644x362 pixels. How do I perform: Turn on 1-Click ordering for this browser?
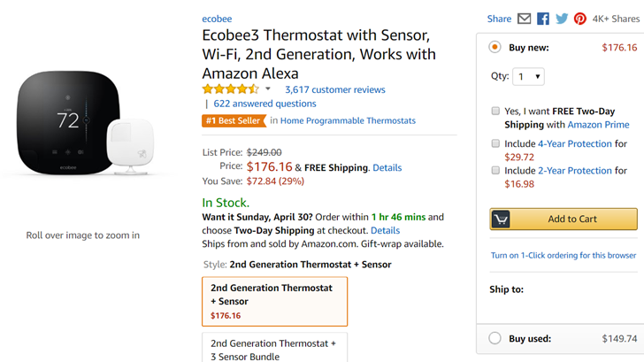pos(563,255)
